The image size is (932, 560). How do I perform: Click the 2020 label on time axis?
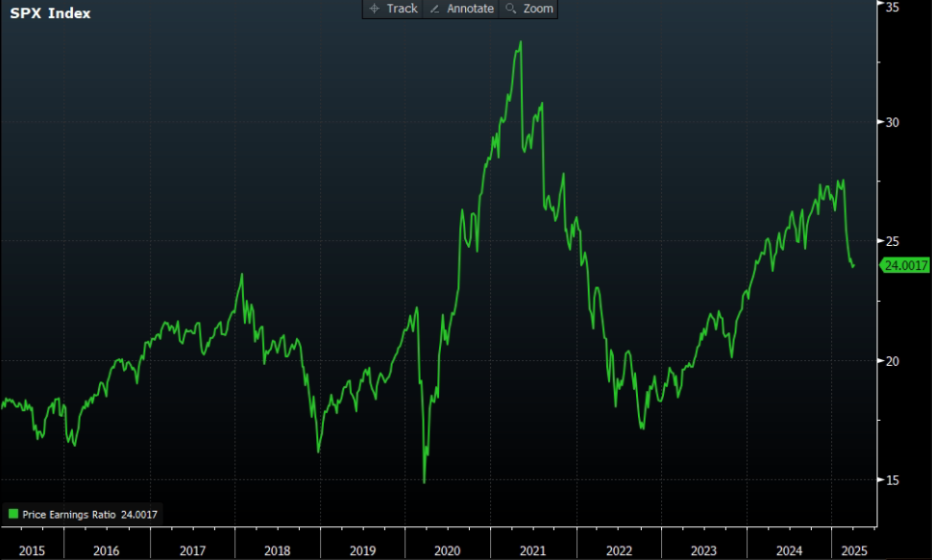click(447, 550)
